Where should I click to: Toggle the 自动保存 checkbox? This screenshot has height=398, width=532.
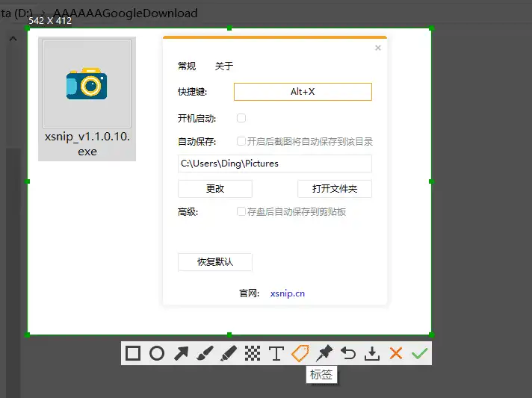point(241,141)
